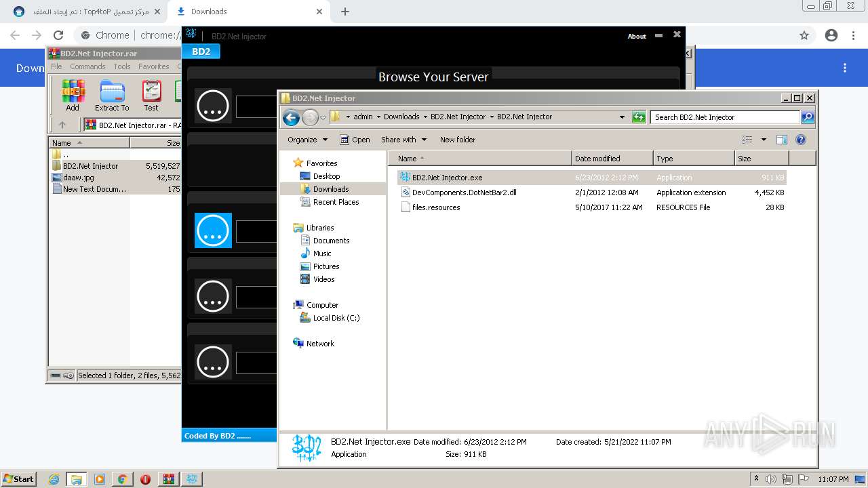Open new Chrome tab with plus button

[x=345, y=12]
